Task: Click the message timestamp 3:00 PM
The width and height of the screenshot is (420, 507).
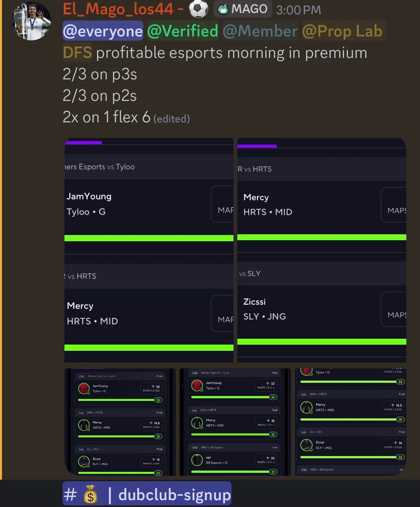Action: click(299, 10)
